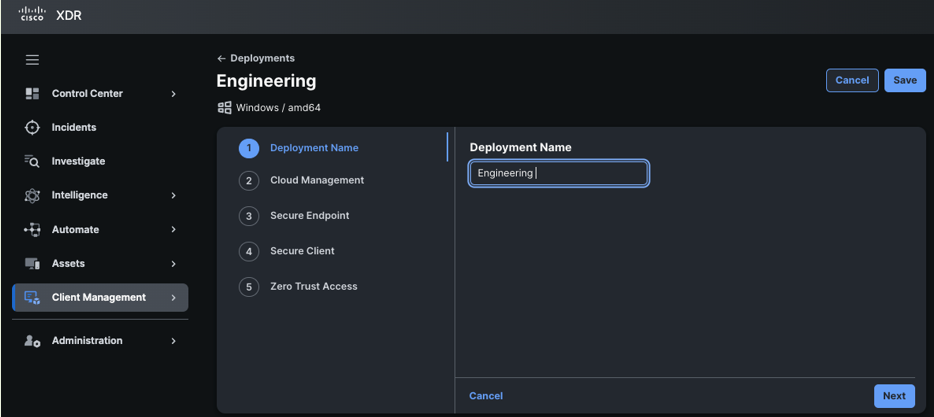Screen dimensions: 934x417
Task: Go to Deployment Name step
Action: (x=314, y=148)
